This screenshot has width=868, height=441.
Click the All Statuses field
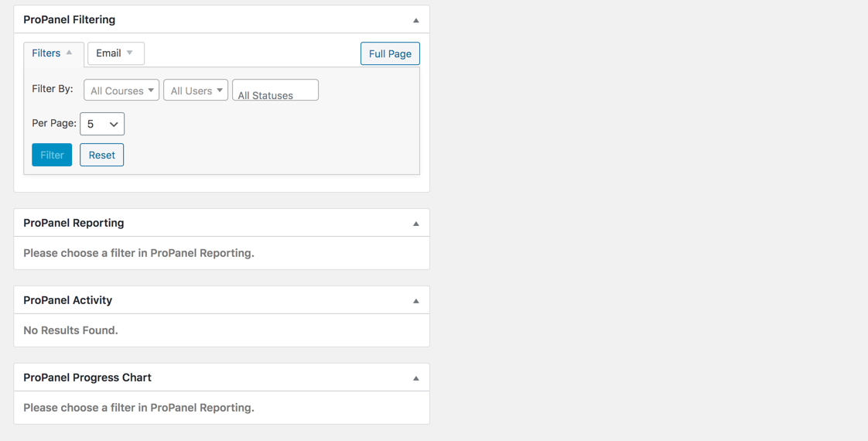pyautogui.click(x=275, y=91)
